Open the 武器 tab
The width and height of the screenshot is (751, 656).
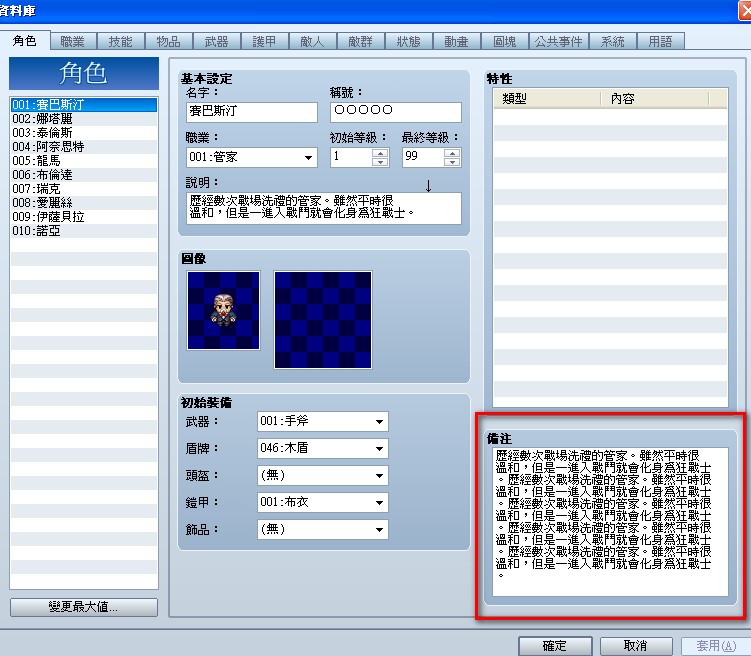[x=216, y=42]
